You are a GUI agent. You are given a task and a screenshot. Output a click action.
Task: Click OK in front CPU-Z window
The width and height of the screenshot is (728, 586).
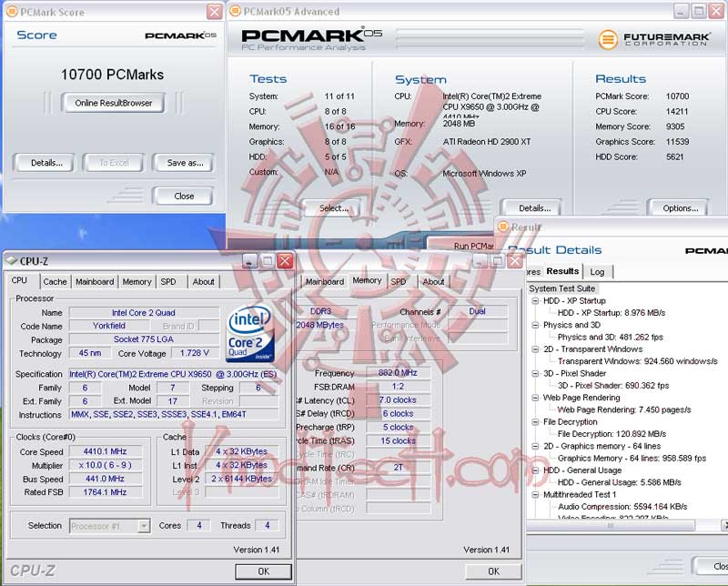coord(263,571)
